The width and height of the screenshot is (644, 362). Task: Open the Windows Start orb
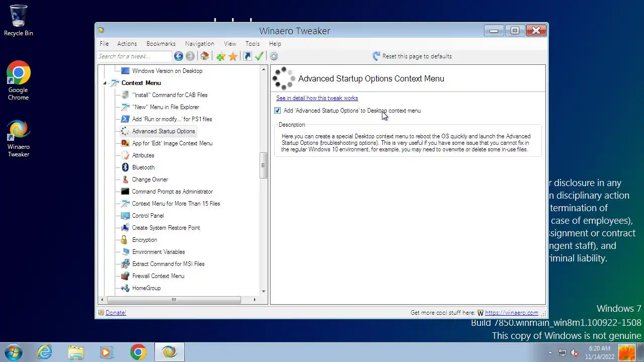click(x=14, y=352)
